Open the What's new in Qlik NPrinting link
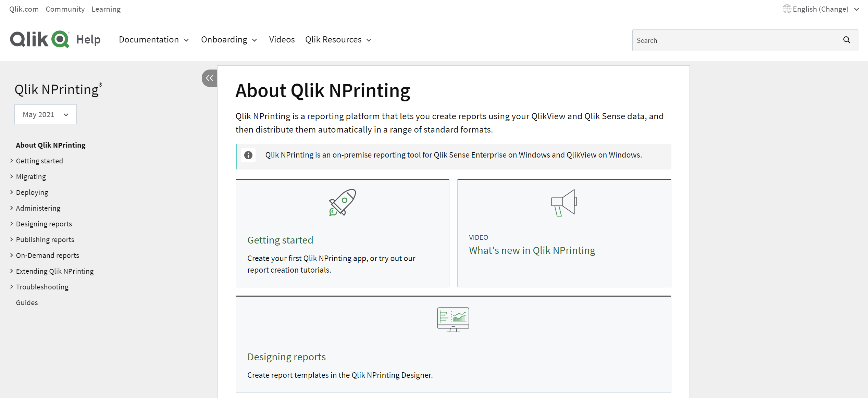Screen dimensions: 868x398 point(532,250)
